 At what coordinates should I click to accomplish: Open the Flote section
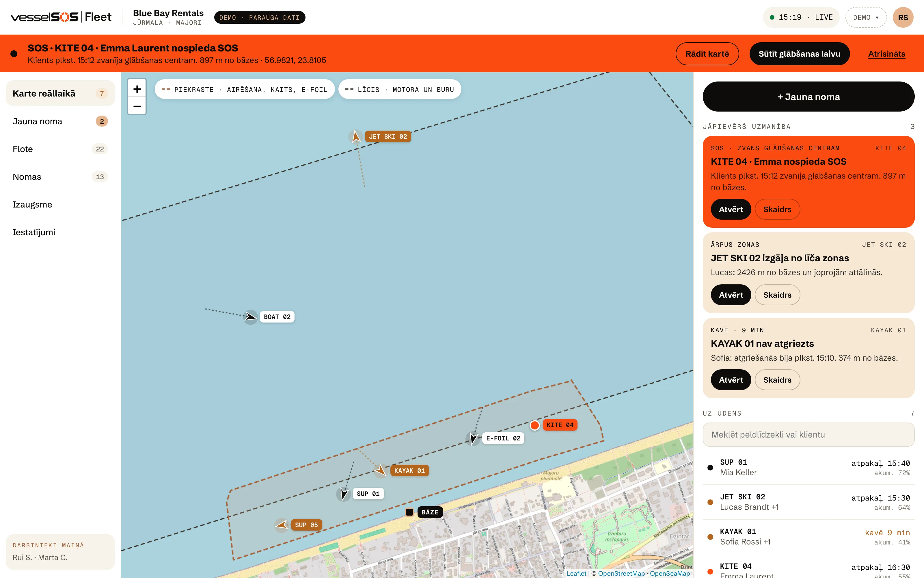tap(60, 149)
